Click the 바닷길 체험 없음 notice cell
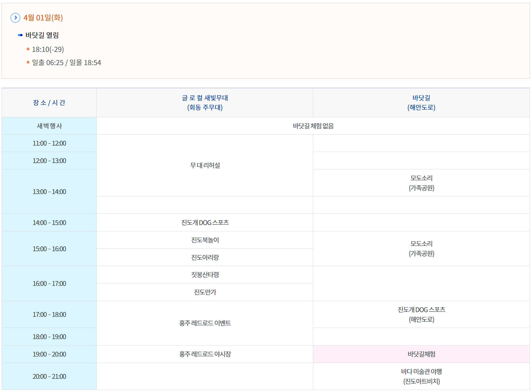 click(x=313, y=126)
